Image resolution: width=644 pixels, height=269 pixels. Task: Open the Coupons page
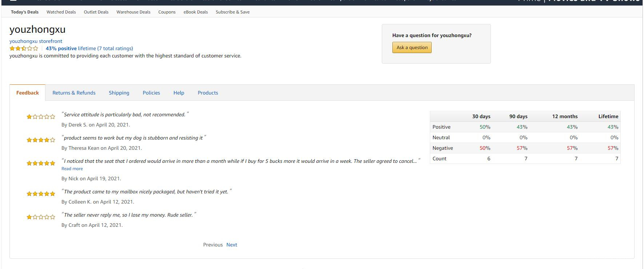167,12
